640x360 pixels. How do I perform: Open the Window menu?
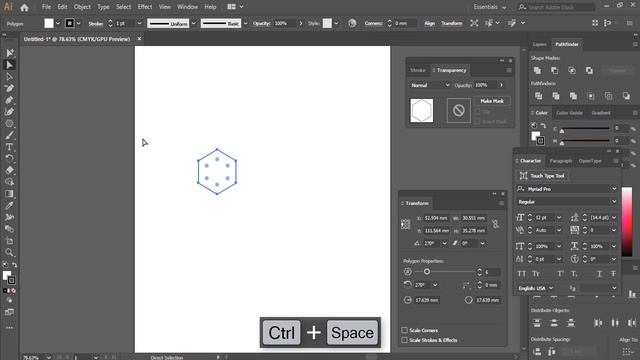coord(187,7)
